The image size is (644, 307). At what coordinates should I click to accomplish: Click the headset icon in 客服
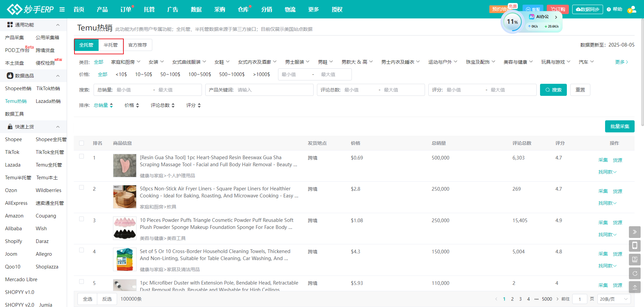pos(529,9)
